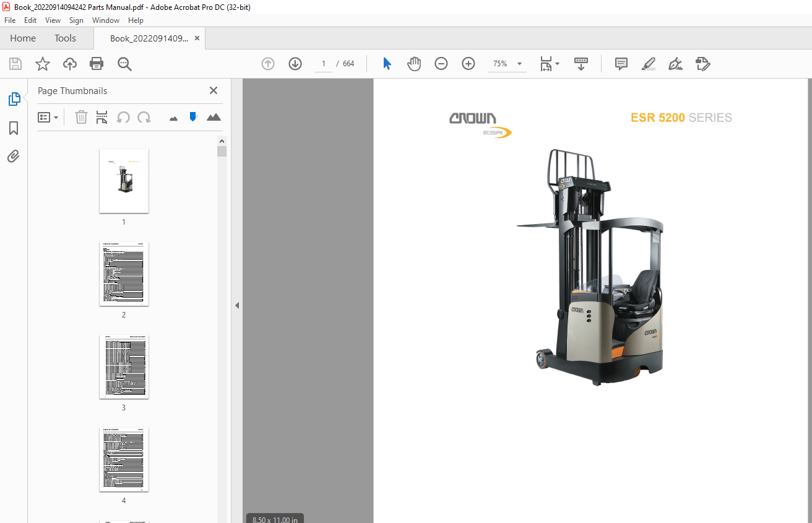Click the current page number field
This screenshot has height=523, width=812.
pos(323,64)
